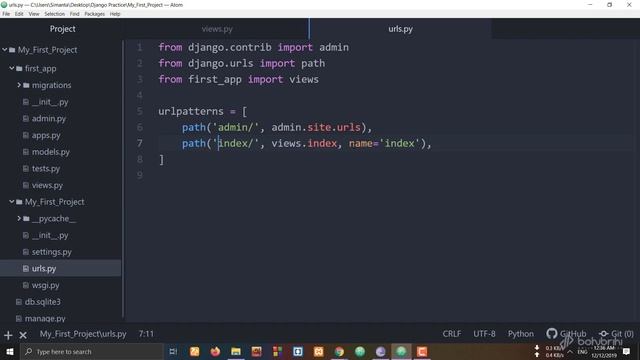This screenshot has width=640, height=360.
Task: Open the Windows Start button
Action: [9, 351]
